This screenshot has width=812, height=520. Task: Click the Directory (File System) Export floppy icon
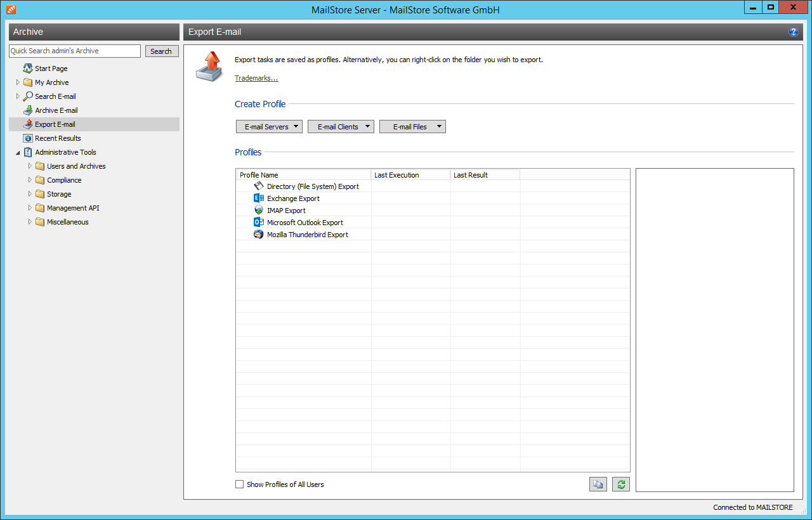coord(258,186)
